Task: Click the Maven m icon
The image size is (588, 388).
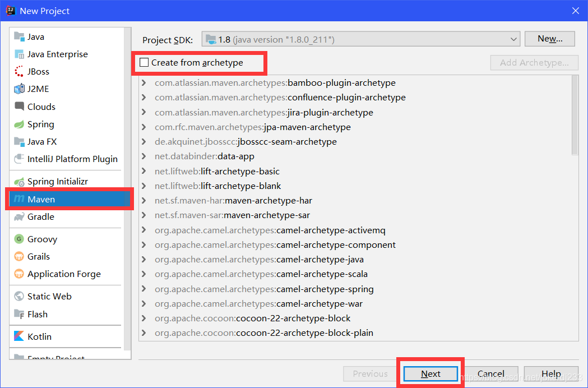Action: [x=19, y=199]
